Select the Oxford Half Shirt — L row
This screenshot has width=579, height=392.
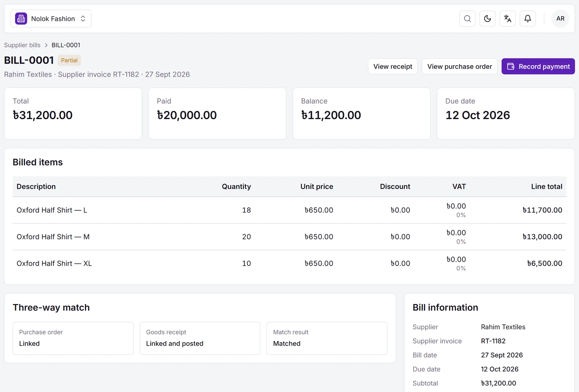point(289,210)
